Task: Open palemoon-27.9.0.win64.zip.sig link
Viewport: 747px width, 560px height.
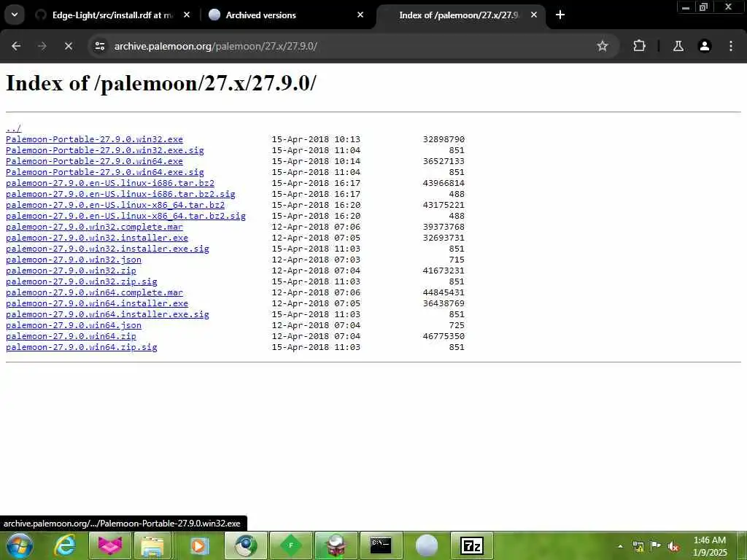Action: tap(82, 348)
